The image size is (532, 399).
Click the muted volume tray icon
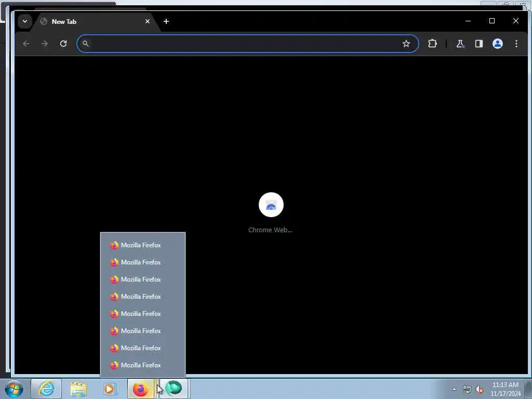(x=480, y=390)
